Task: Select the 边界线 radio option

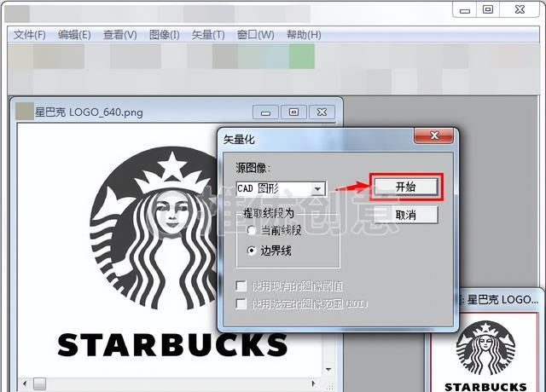Action: coord(252,251)
